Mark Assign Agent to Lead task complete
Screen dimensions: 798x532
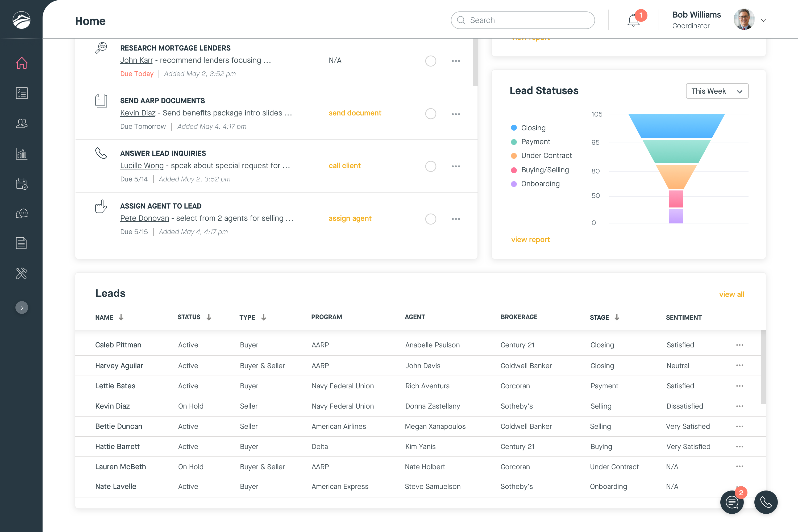click(x=431, y=219)
